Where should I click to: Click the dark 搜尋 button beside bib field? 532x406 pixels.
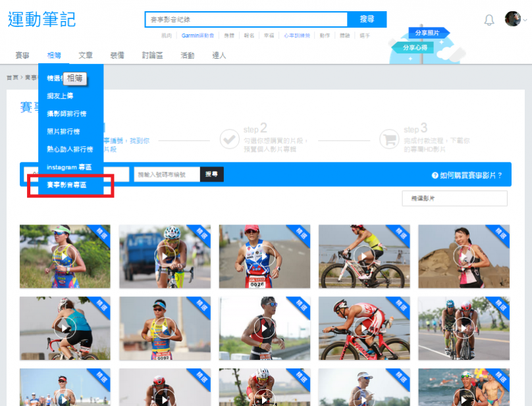pos(212,174)
